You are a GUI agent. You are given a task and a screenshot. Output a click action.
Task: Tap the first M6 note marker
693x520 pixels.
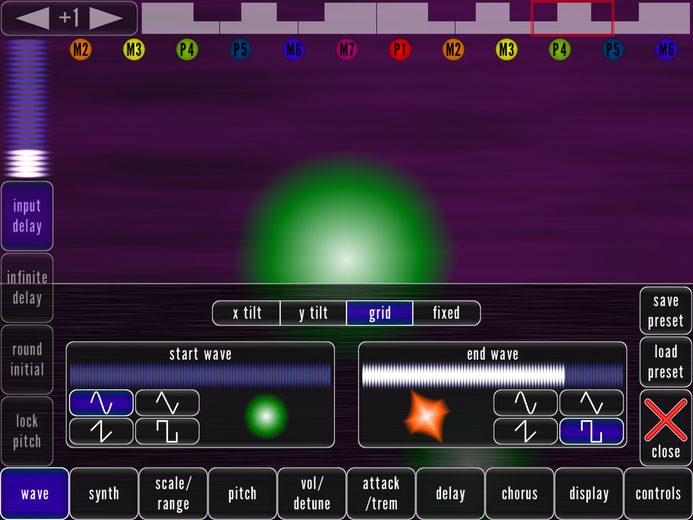(x=293, y=49)
